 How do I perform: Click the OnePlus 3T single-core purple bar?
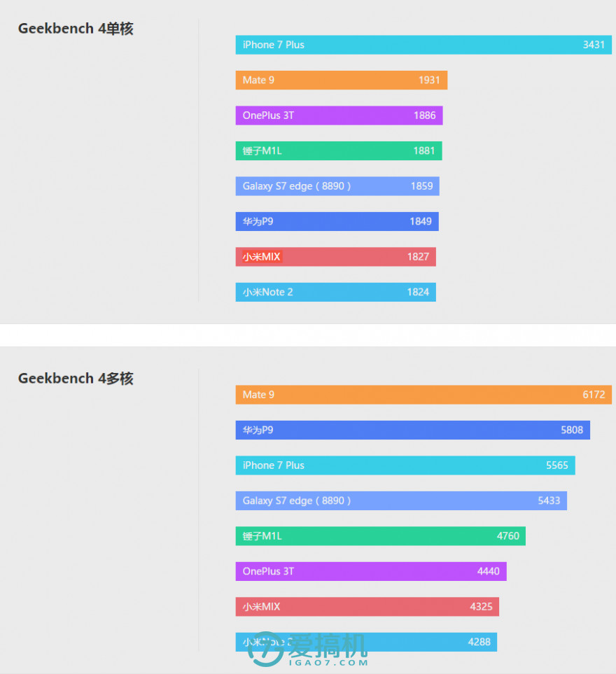[339, 115]
